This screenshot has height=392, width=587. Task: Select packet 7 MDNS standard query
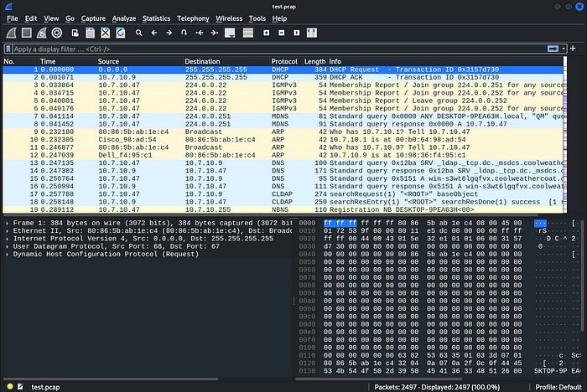(283, 116)
